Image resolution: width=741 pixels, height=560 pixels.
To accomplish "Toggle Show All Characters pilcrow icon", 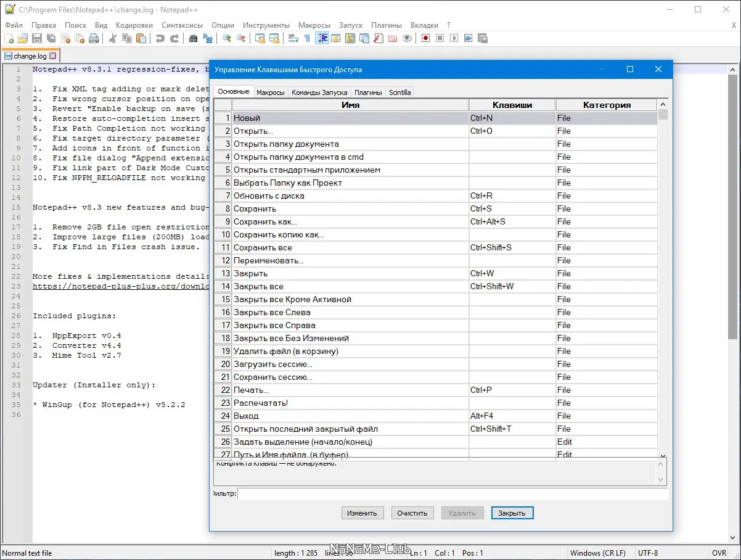I will (307, 38).
